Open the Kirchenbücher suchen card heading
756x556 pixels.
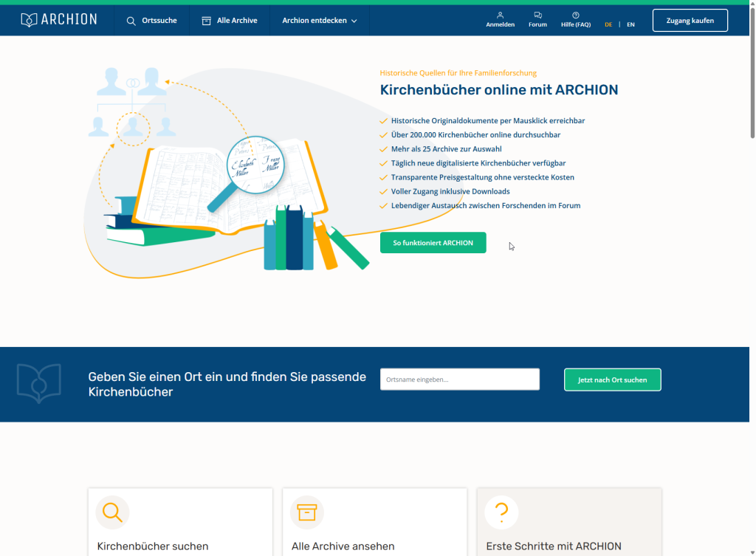pyautogui.click(x=153, y=546)
